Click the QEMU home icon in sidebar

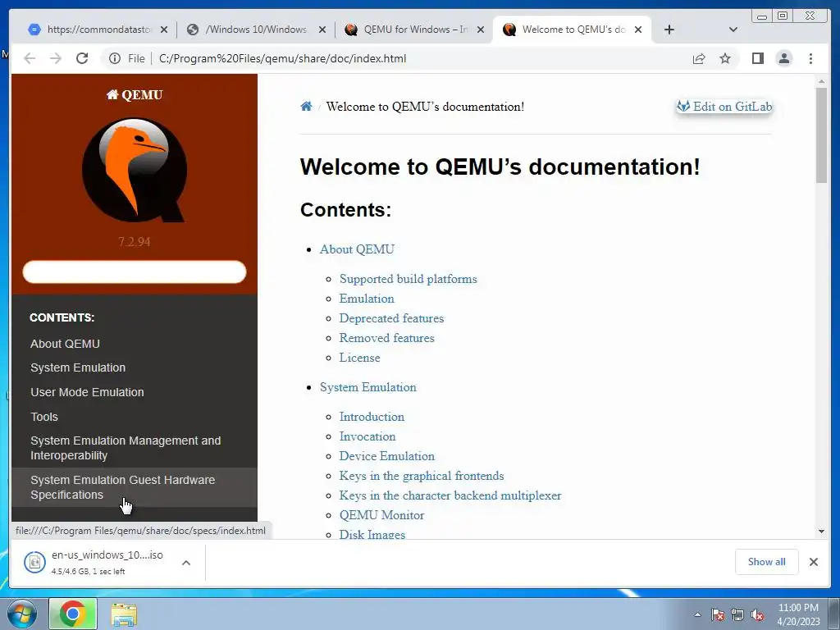tap(112, 95)
